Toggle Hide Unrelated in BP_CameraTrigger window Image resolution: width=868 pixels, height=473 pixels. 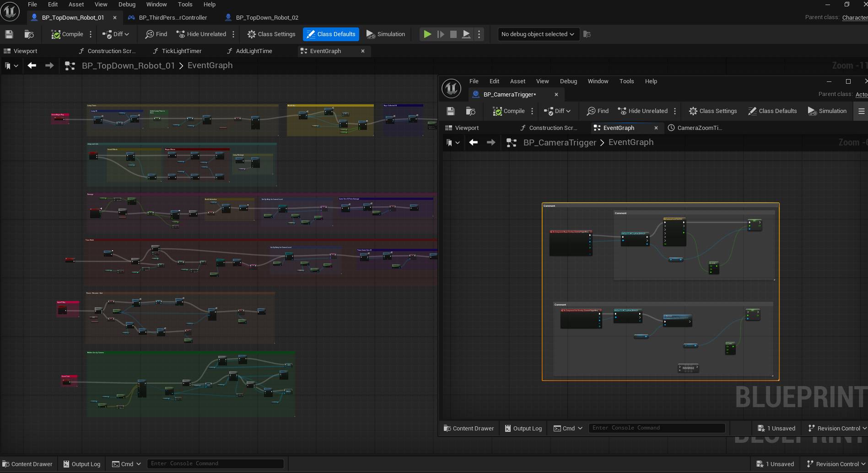[643, 111]
